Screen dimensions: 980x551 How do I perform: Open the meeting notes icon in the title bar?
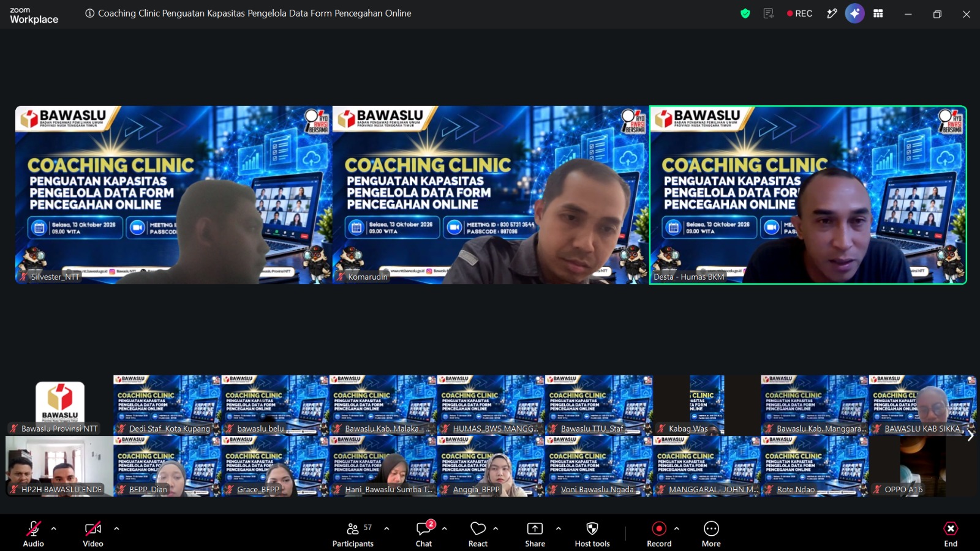[x=769, y=13]
